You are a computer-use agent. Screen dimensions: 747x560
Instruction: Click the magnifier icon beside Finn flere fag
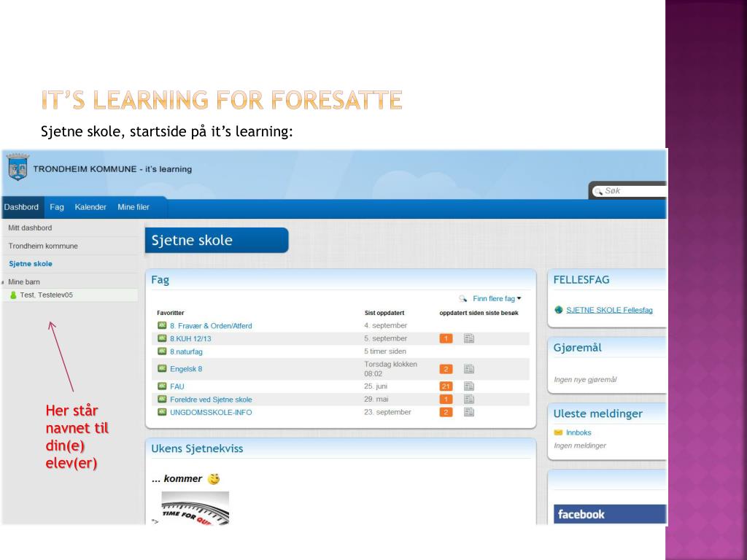pyautogui.click(x=462, y=298)
